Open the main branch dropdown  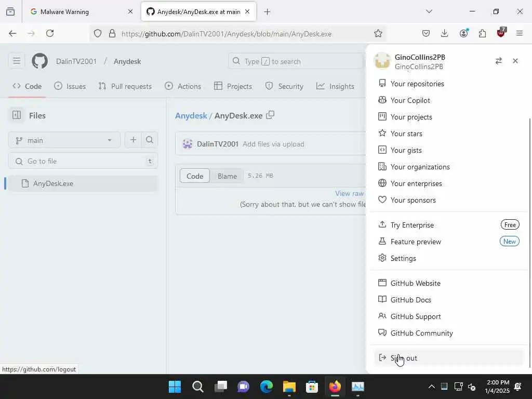pyautogui.click(x=64, y=140)
